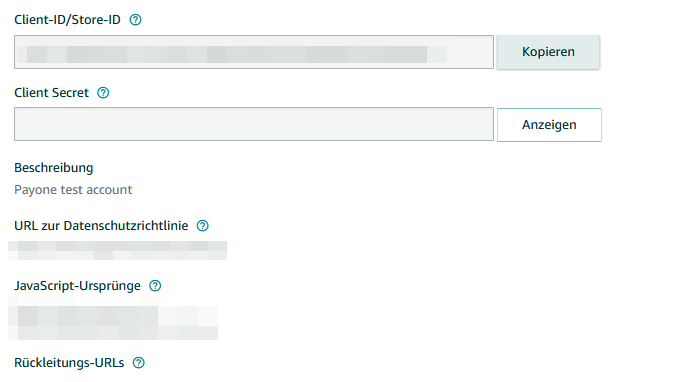Select the Client-ID/Store-ID label text
This screenshot has height=382, width=688.
(67, 20)
